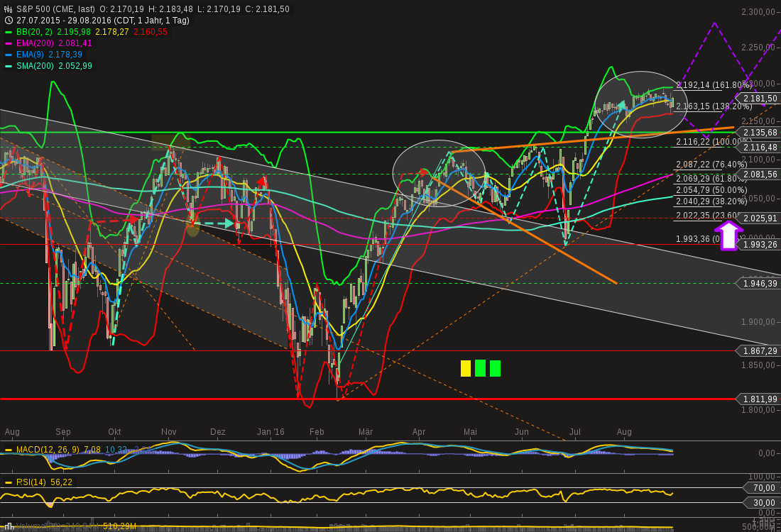
Task: Click the price tag 1.811,99
Action: [x=758, y=399]
